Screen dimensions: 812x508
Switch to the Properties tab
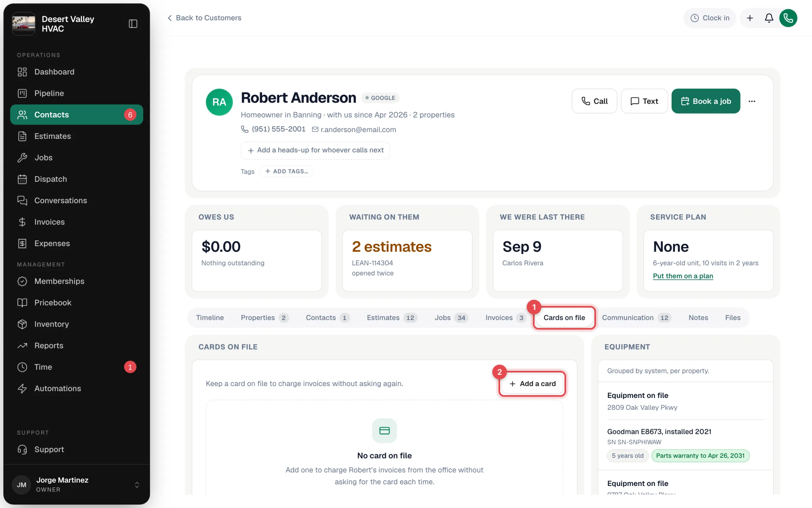265,318
